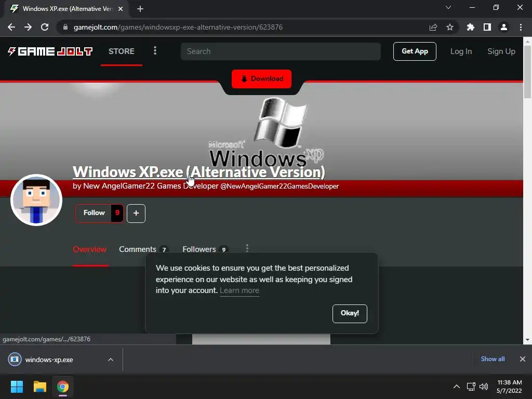This screenshot has width=532, height=399.
Task: Open the Windows XP.exe (Alternative Version) title link
Action: coord(199,172)
